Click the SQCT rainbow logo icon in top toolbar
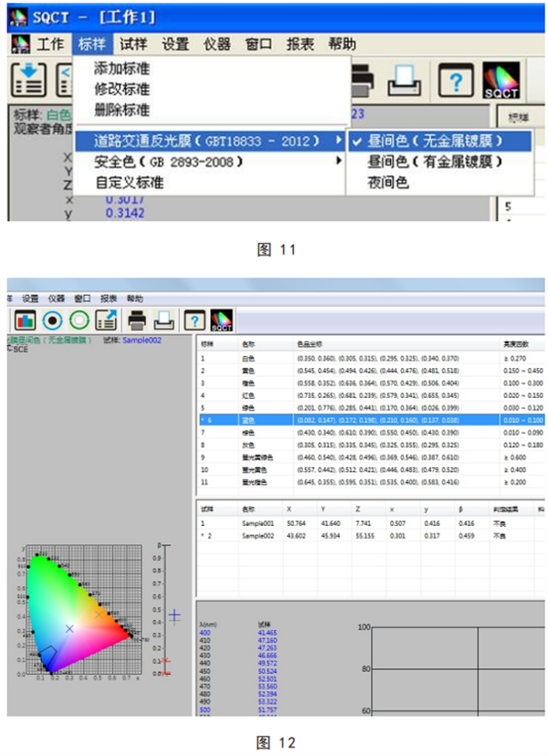Screen dimensions: 548x756 click(x=501, y=81)
